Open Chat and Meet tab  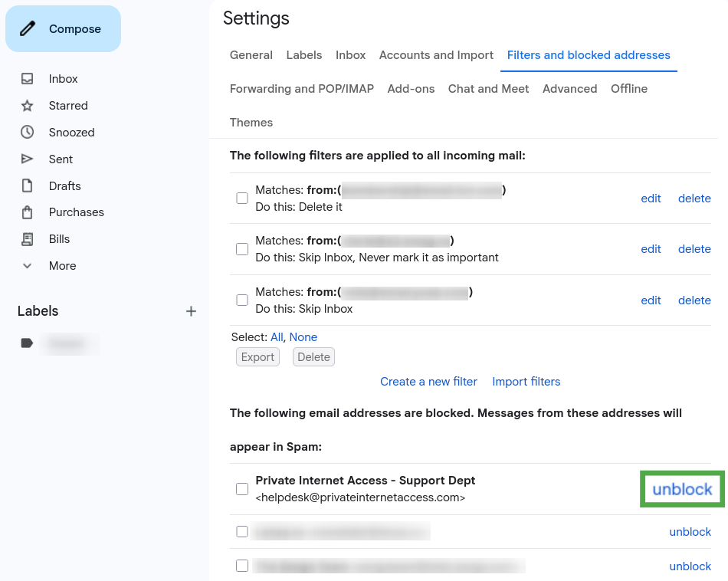click(x=488, y=89)
